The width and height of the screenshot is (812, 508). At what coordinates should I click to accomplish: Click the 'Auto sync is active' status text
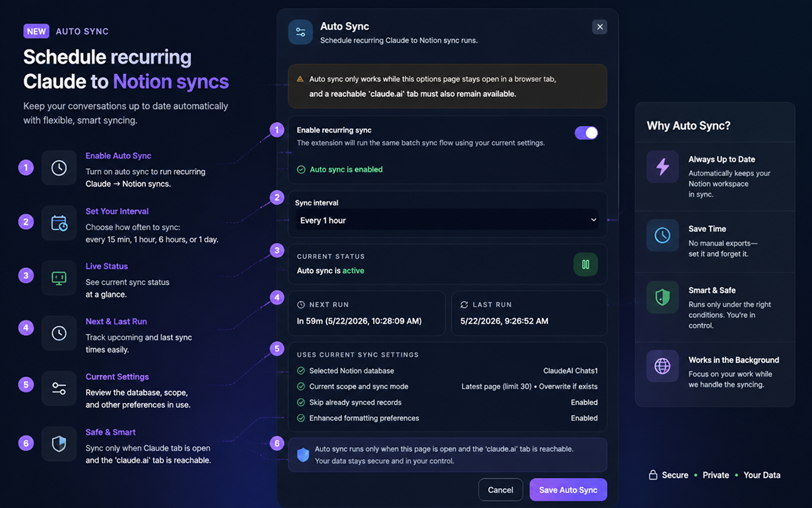331,271
